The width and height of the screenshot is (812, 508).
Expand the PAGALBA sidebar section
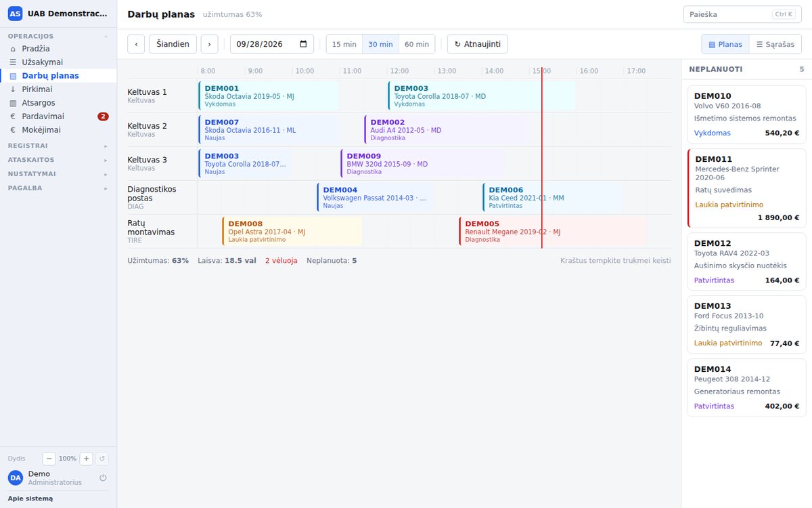(x=58, y=188)
